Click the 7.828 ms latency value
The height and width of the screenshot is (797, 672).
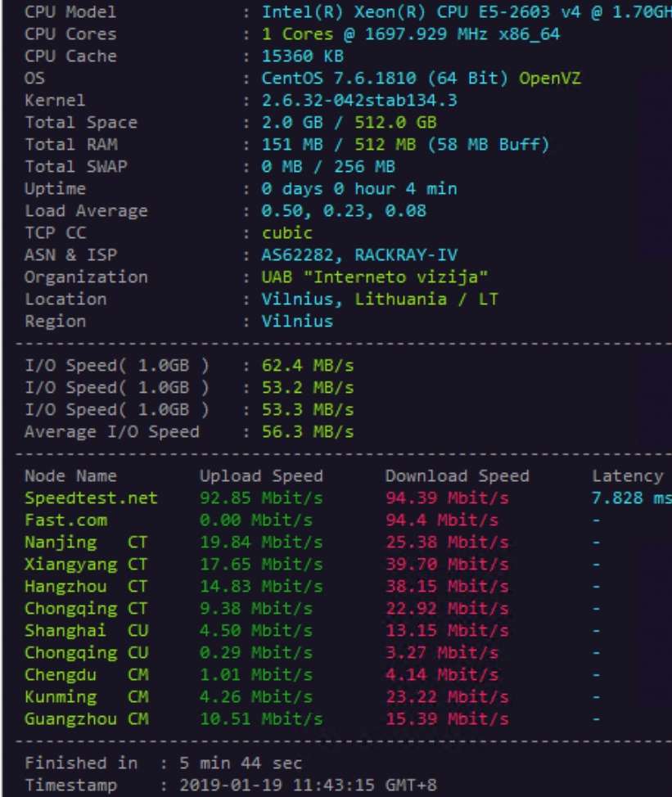coord(630,498)
